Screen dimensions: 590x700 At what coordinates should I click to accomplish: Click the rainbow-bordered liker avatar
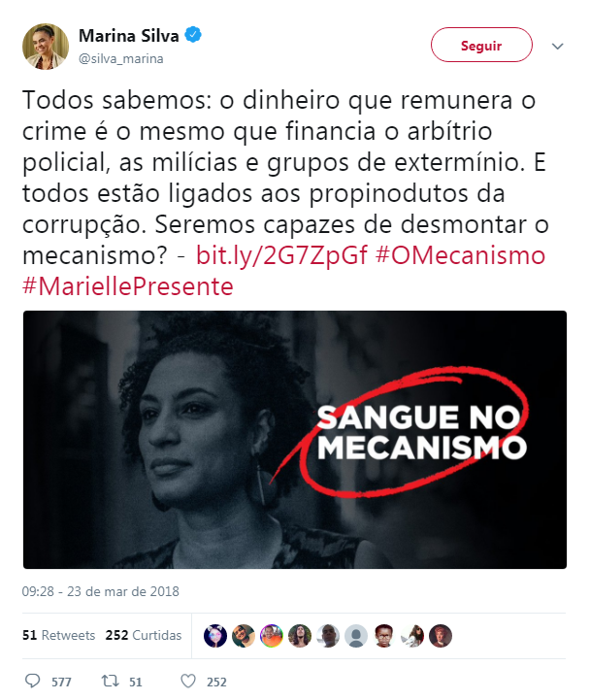tap(272, 636)
